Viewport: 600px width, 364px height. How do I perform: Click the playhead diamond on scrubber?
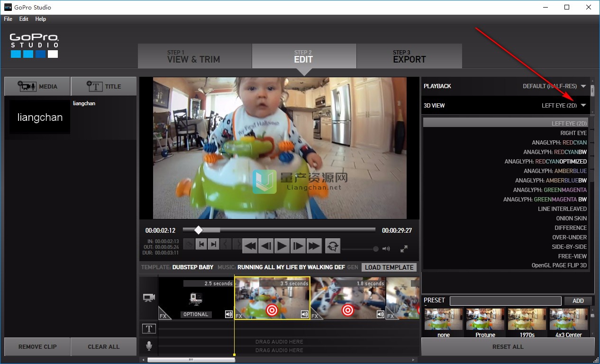[199, 230]
